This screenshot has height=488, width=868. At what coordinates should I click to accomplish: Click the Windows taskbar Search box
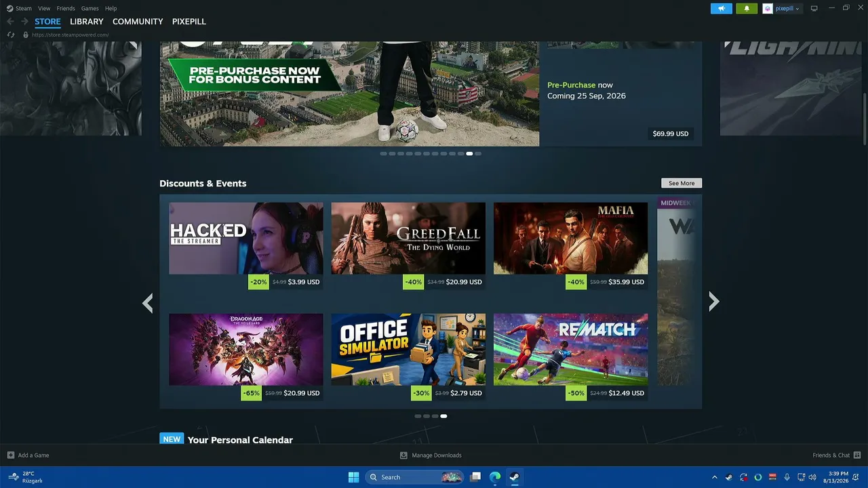pos(414,477)
